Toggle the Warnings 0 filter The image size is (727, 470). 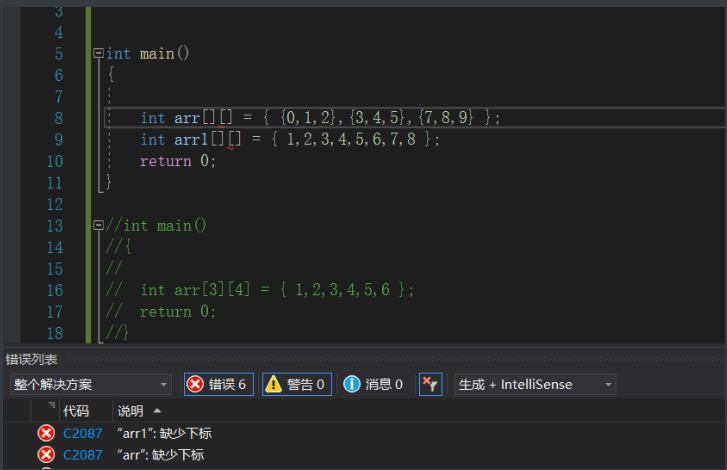[x=297, y=384]
